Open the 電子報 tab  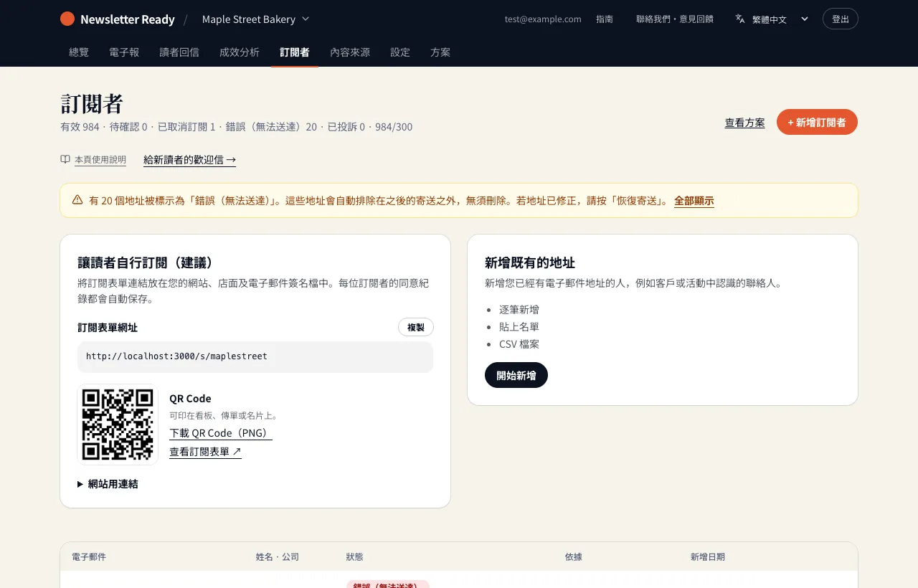tap(124, 52)
